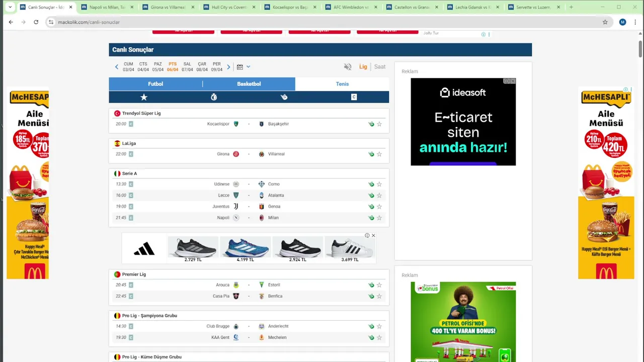Image resolution: width=644 pixels, height=362 pixels.
Task: Open the Chrome three-dot menu
Action: click(634, 22)
